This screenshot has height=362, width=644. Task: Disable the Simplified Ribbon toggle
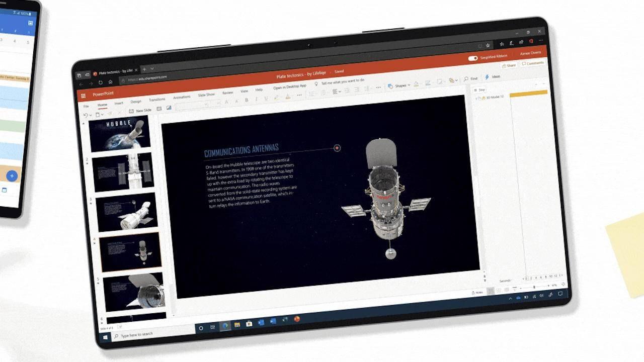(x=473, y=58)
